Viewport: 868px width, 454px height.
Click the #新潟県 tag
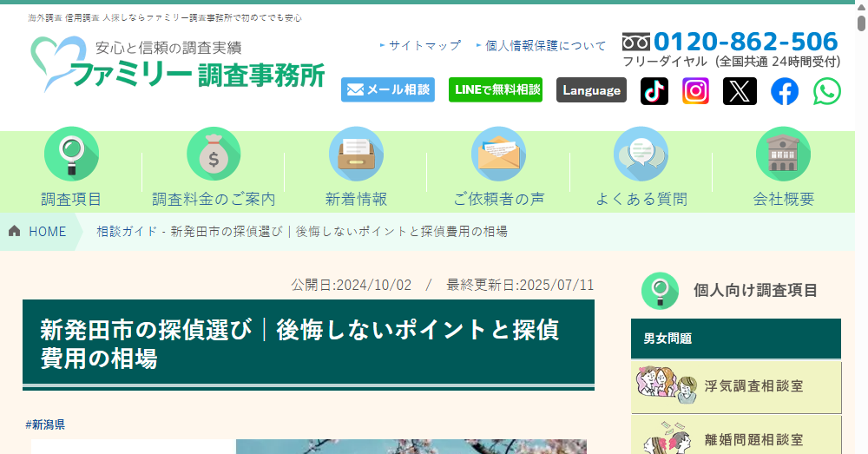coord(45,424)
